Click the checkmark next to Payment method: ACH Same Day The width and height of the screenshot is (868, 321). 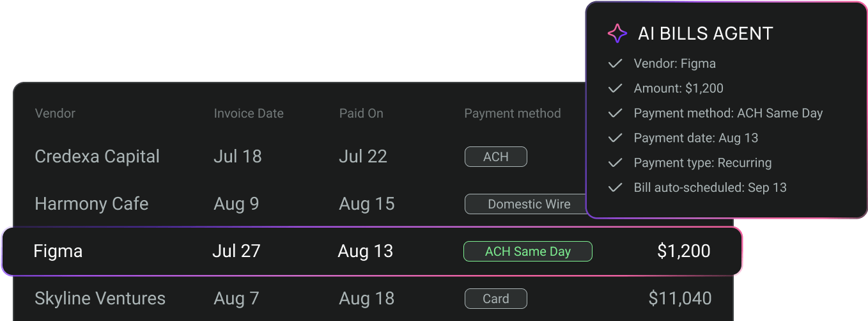tap(615, 113)
